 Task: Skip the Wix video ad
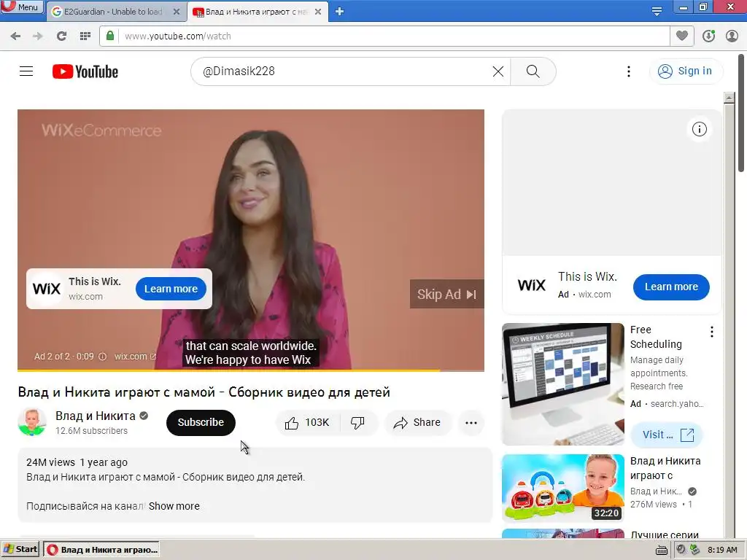click(x=447, y=295)
